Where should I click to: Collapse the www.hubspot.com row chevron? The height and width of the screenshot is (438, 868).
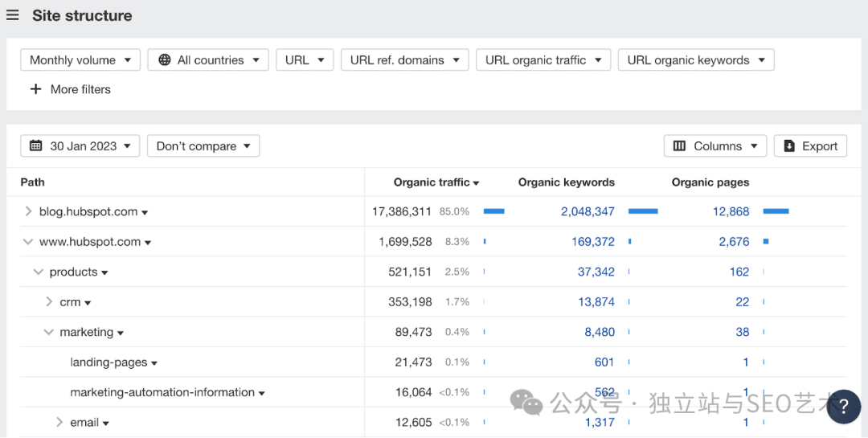tap(27, 241)
